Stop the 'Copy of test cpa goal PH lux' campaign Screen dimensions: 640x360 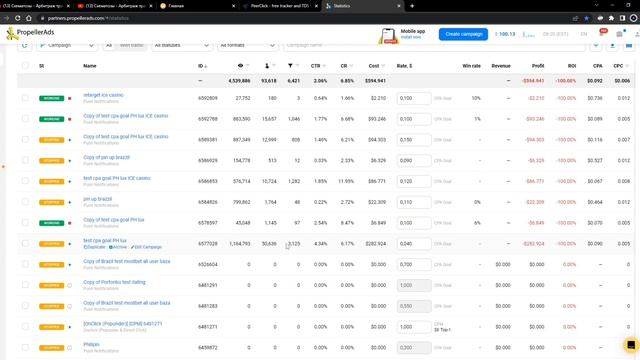pyautogui.click(x=70, y=223)
